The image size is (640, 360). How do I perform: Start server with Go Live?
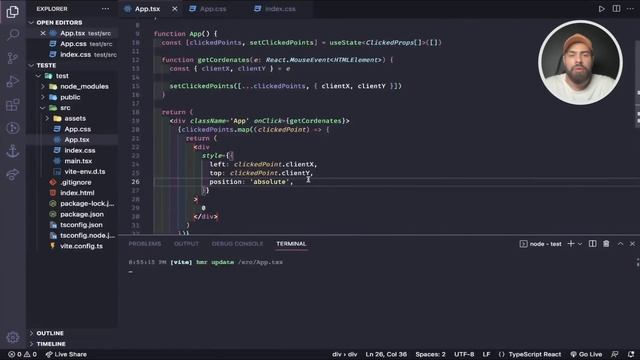[x=586, y=354]
